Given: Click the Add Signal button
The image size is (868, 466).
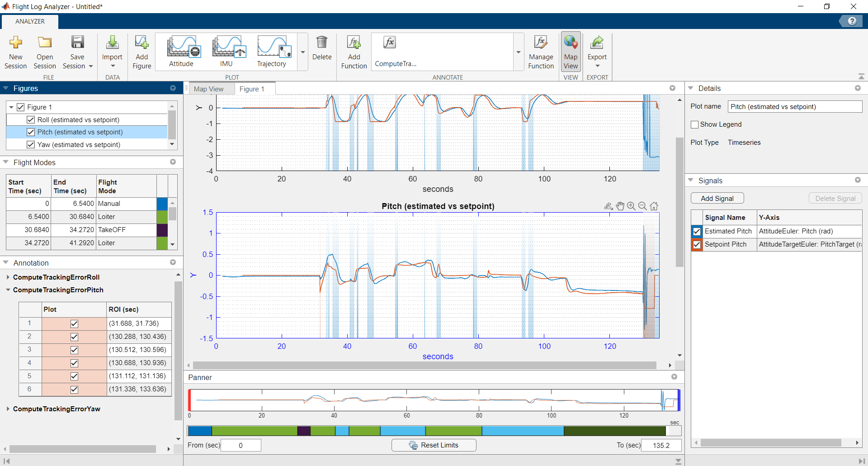Looking at the screenshot, I should tap(717, 198).
